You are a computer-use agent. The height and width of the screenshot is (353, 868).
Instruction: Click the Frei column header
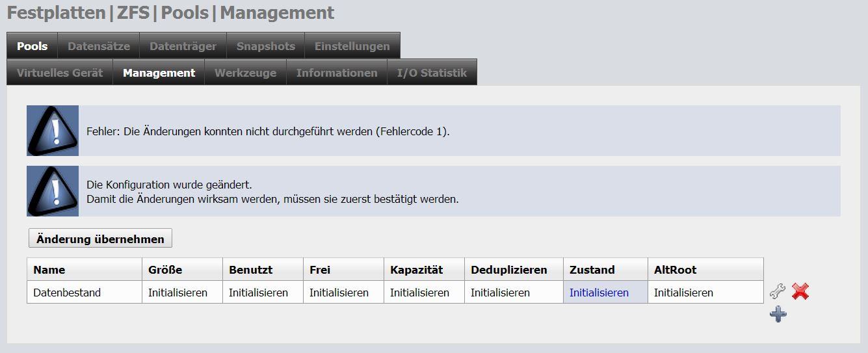(x=343, y=270)
